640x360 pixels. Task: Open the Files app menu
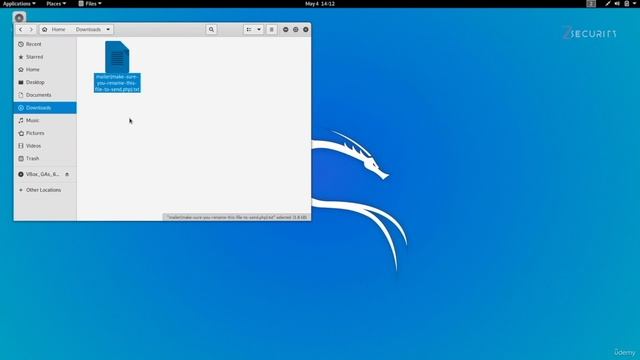(x=90, y=4)
